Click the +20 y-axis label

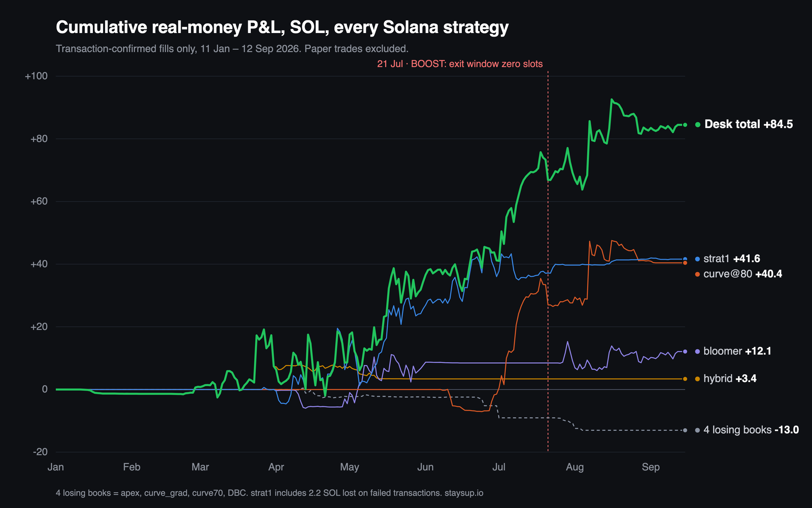[39, 327]
